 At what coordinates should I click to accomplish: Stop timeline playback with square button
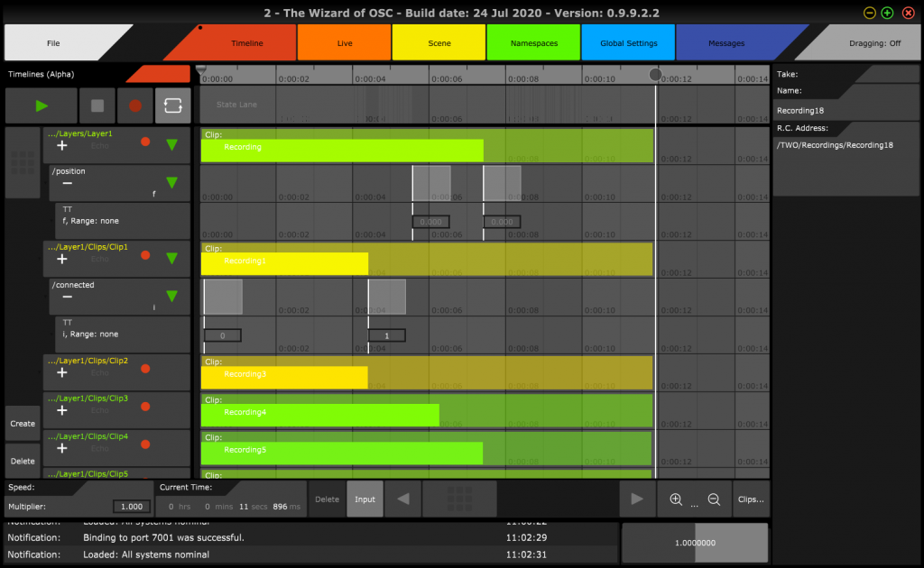[97, 106]
